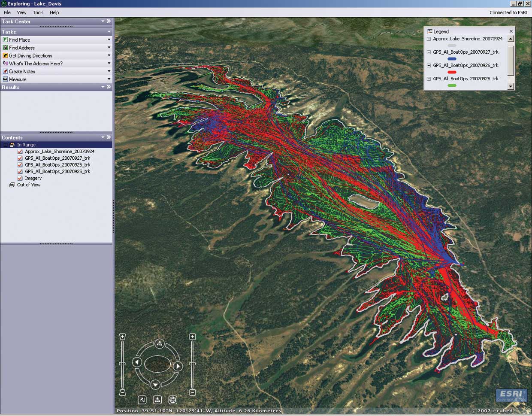Zoom out with right slider minus button
This screenshot has height=416, width=532.
[192, 392]
